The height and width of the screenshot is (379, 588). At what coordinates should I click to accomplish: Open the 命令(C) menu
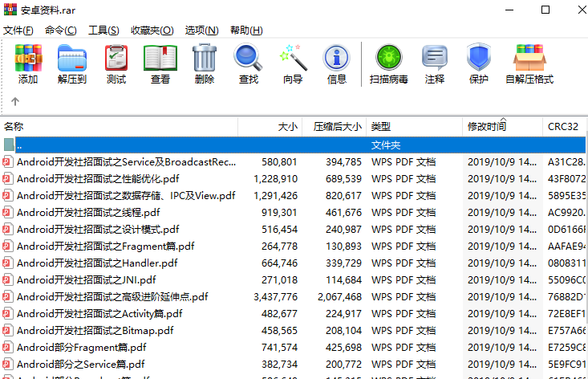(x=61, y=31)
